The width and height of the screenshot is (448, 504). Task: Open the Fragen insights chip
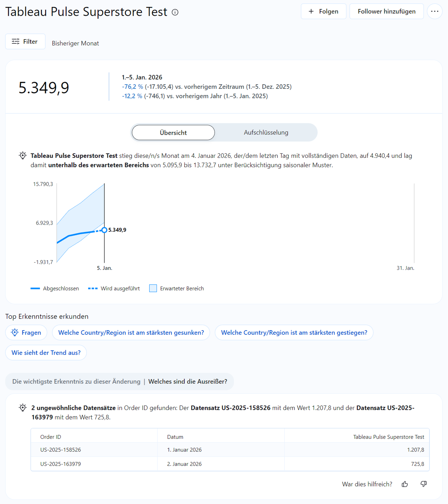(x=26, y=332)
